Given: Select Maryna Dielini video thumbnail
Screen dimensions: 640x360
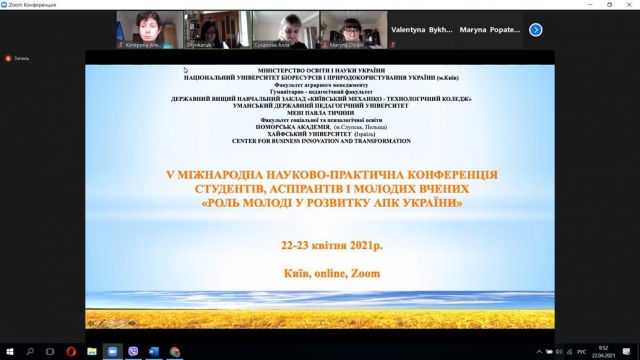Looking at the screenshot, I should coord(354,30).
